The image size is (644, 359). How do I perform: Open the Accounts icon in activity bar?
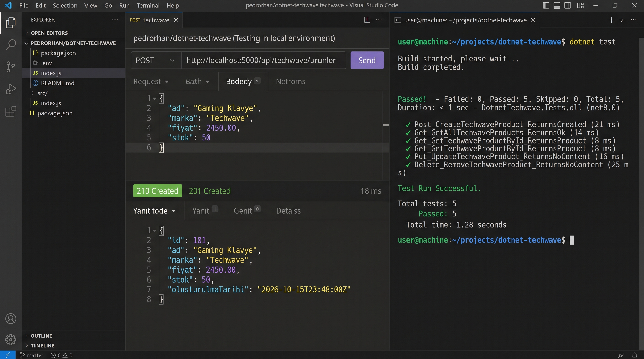coord(11,319)
